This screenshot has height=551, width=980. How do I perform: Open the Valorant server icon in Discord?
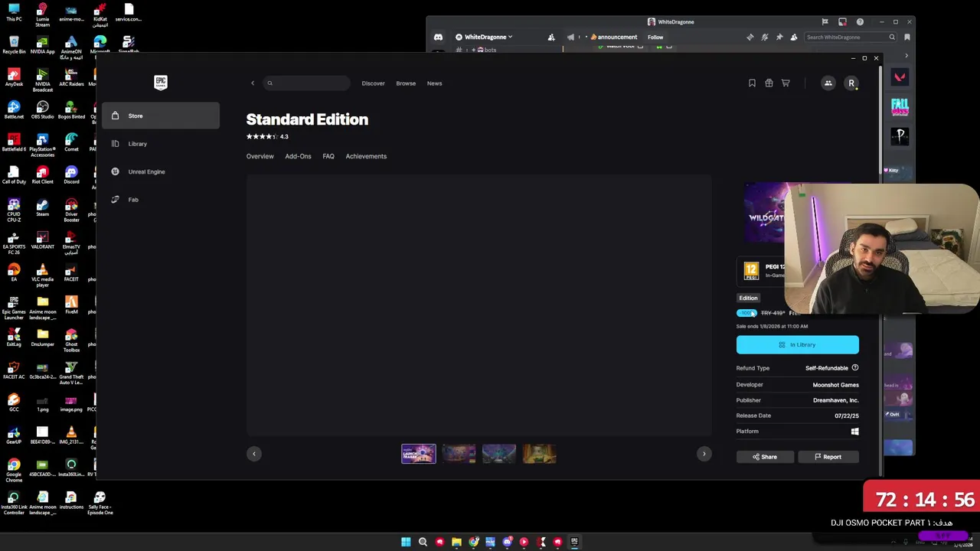tap(900, 77)
